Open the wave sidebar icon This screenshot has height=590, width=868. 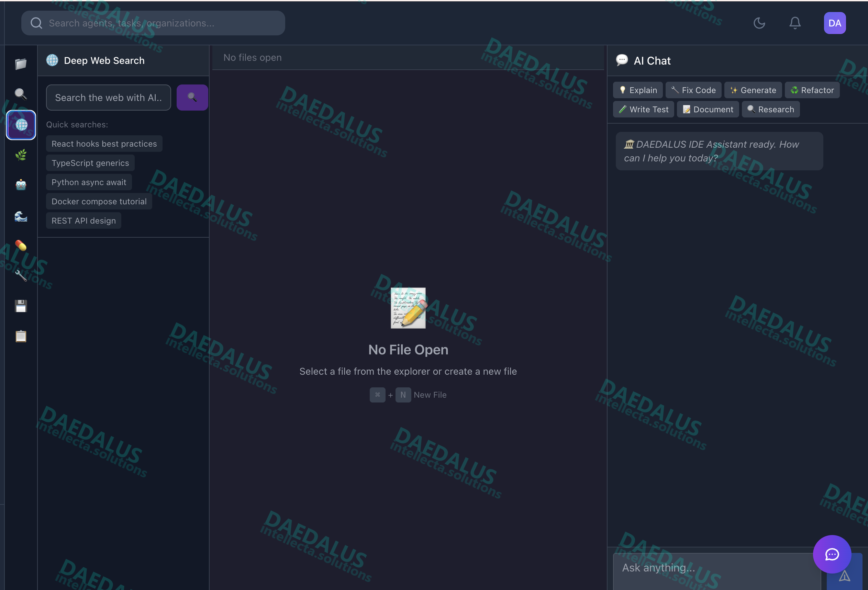click(21, 216)
